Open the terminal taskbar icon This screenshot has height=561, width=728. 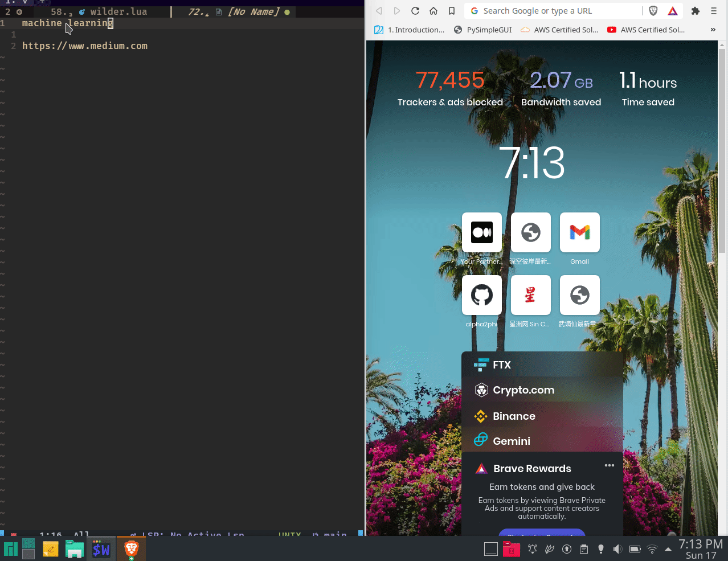tap(101, 550)
